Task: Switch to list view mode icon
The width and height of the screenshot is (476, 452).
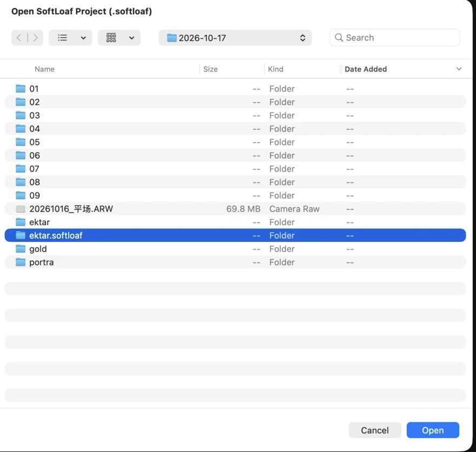Action: click(63, 38)
